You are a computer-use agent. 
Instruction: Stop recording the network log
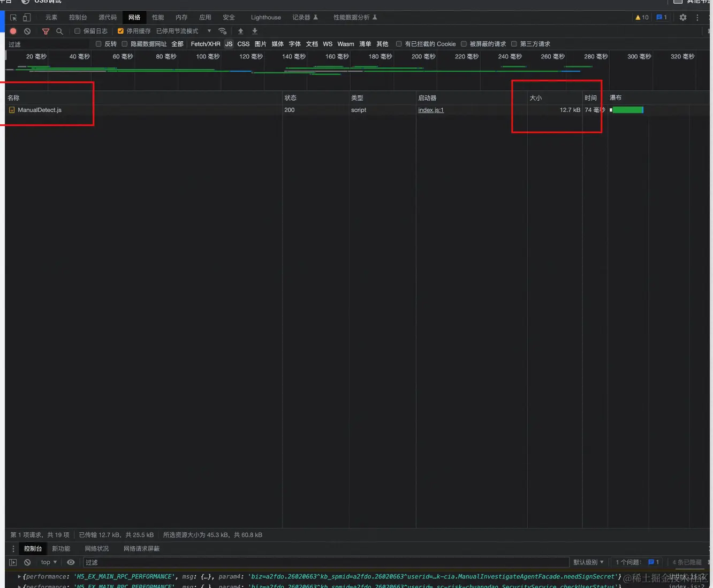point(13,31)
